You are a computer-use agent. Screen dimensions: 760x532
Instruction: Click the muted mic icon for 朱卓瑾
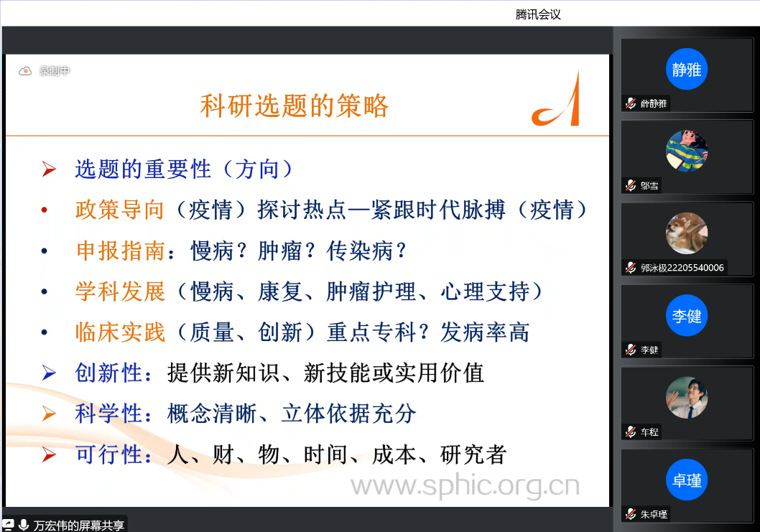pyautogui.click(x=631, y=514)
